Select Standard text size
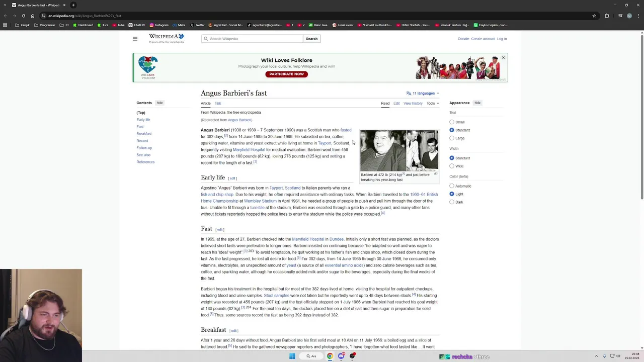The width and height of the screenshot is (644, 362). [452, 130]
